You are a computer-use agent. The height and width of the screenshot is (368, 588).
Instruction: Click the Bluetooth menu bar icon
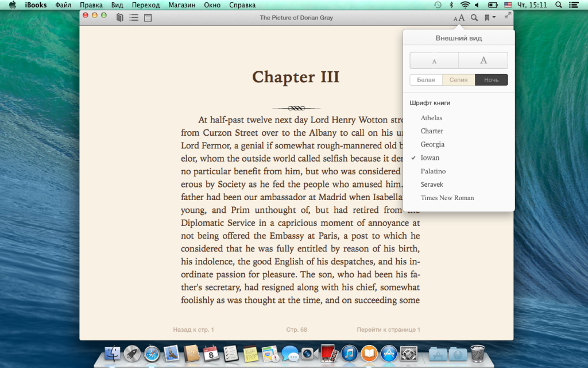click(x=451, y=5)
